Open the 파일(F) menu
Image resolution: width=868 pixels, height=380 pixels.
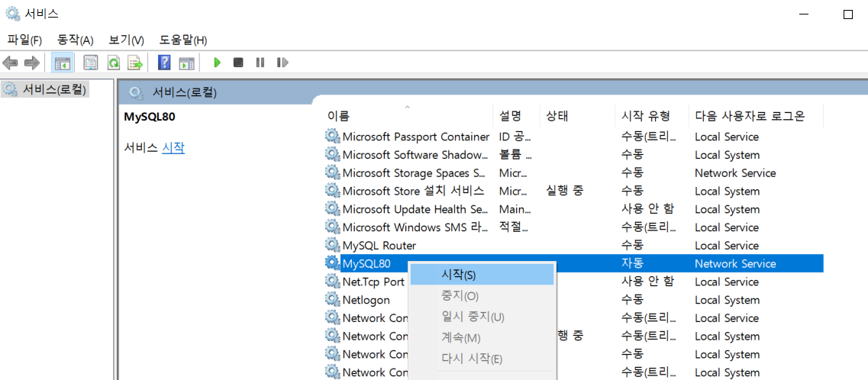(24, 40)
